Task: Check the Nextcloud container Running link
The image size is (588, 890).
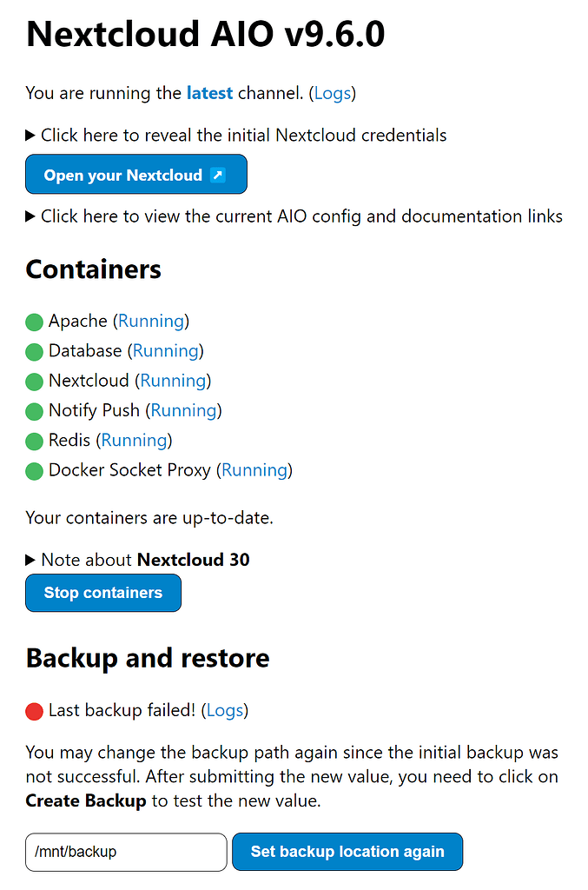Action: [x=173, y=381]
